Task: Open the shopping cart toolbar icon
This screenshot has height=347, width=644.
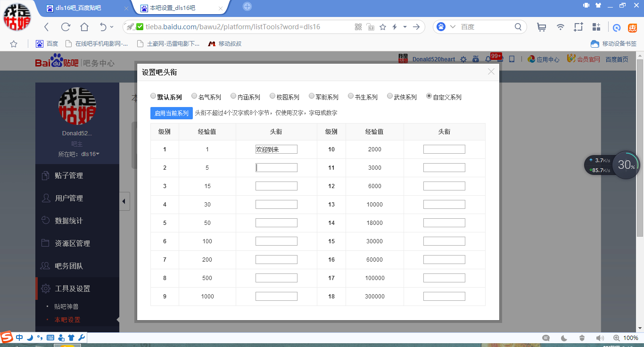Action: click(x=542, y=27)
